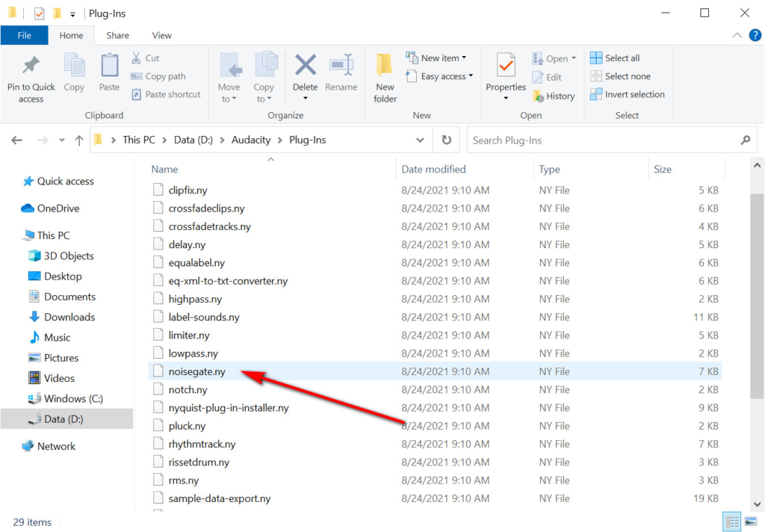The height and width of the screenshot is (532, 765).
Task: Click the Paste clipboard icon
Action: tap(109, 66)
